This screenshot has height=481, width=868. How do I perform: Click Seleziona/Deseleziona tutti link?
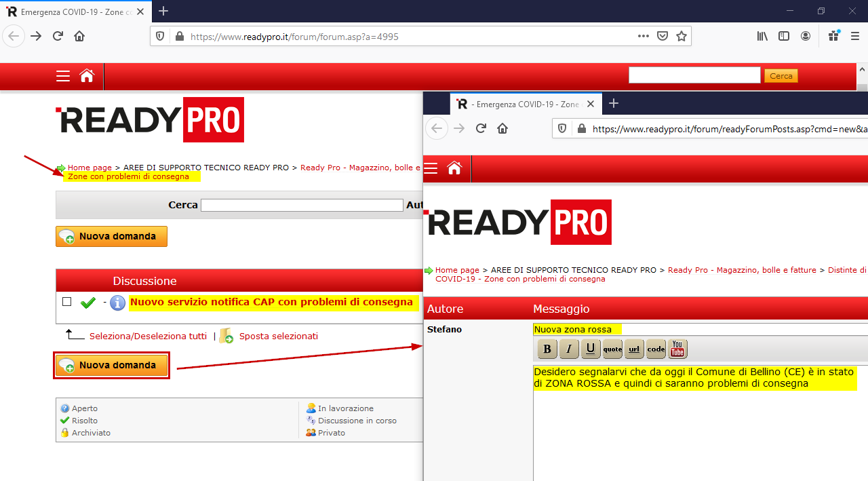tap(148, 336)
